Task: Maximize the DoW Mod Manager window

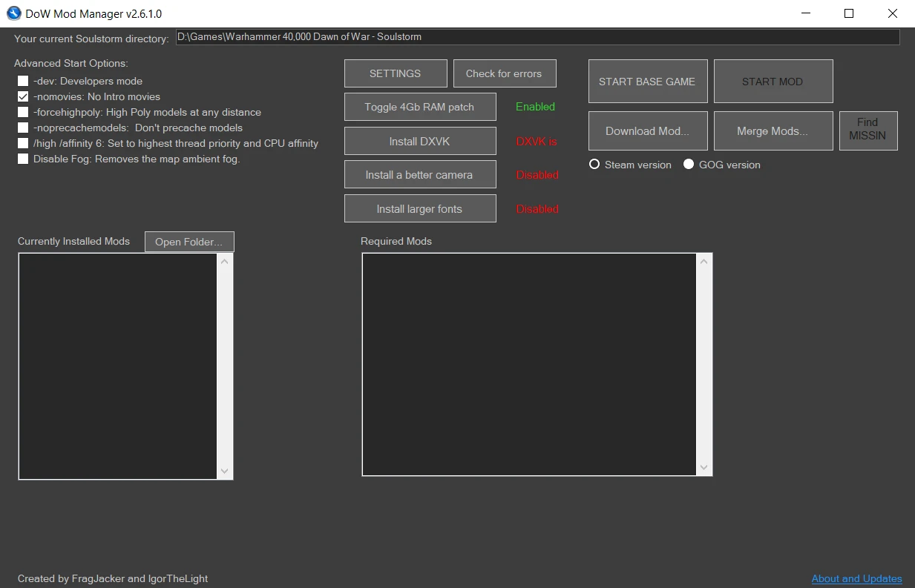Action: click(849, 13)
